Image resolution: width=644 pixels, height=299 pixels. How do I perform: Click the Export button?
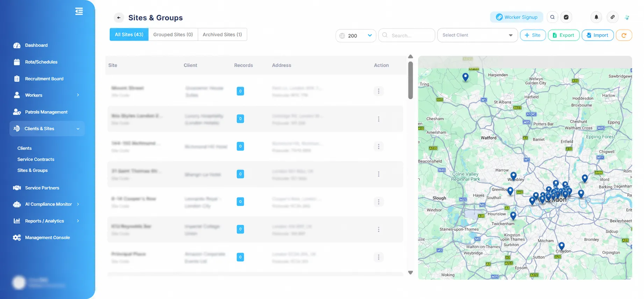[x=564, y=35]
